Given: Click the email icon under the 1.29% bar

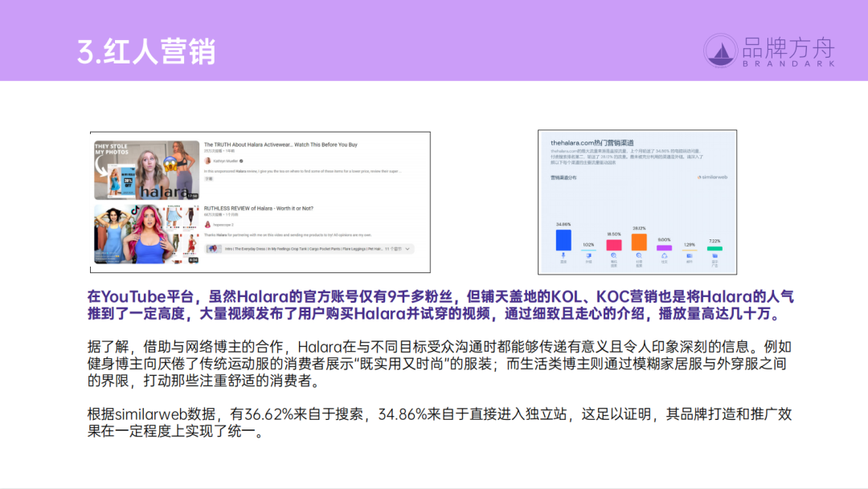Looking at the screenshot, I should pyautogui.click(x=690, y=255).
